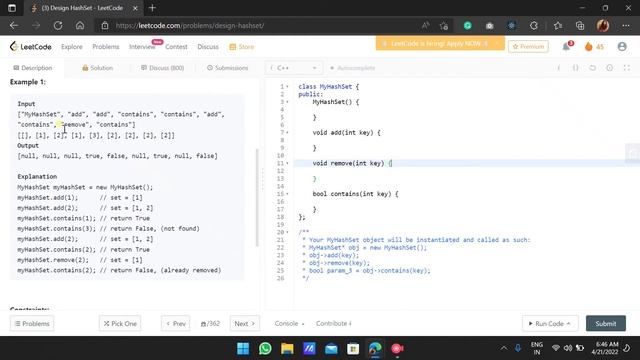The image size is (640, 360).
Task: Open Edge settings ellipsis menu
Action: [626, 25]
